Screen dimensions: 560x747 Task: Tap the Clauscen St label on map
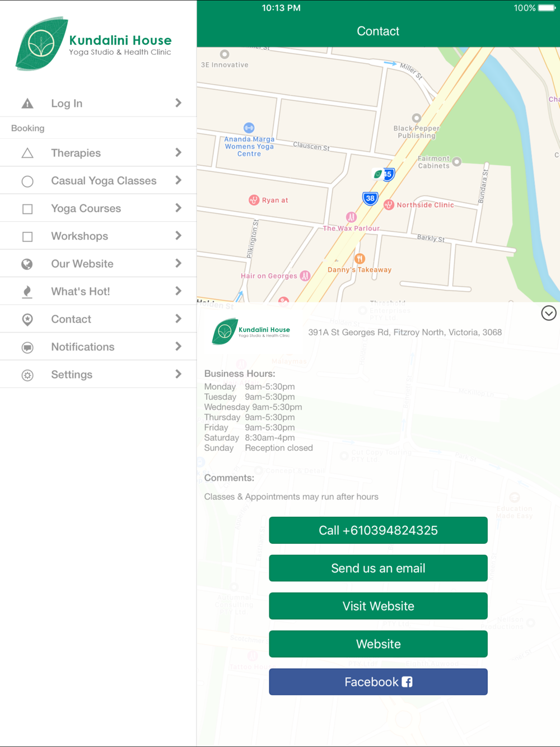[311, 147]
